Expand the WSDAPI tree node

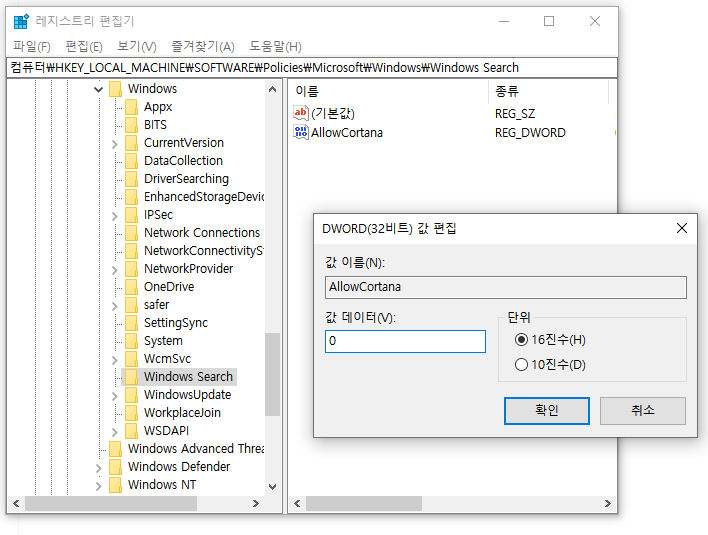(115, 432)
